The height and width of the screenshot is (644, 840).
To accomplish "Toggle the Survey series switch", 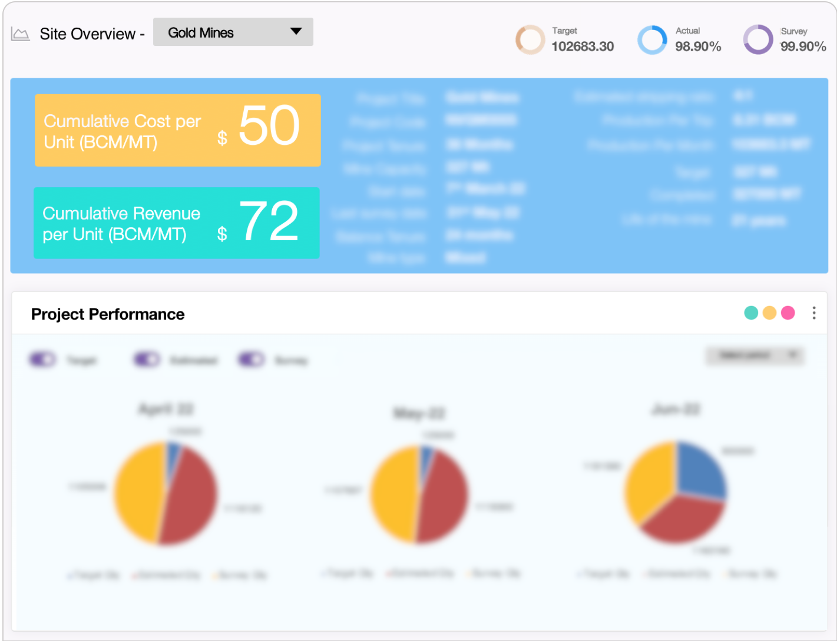I will [x=251, y=359].
